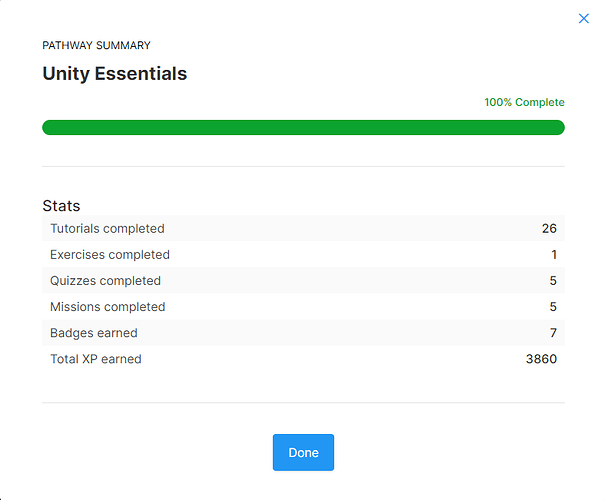Click the total XP value 3860
The height and width of the screenshot is (500, 606).
click(541, 359)
